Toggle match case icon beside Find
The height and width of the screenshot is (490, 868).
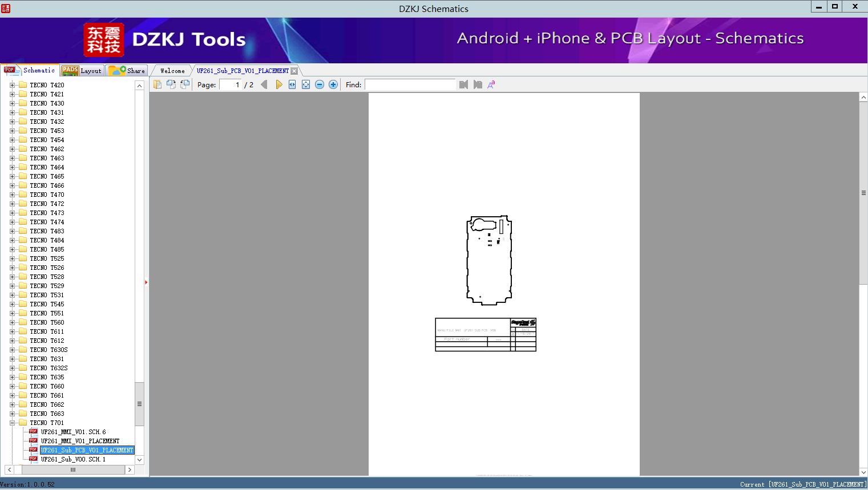click(x=491, y=84)
